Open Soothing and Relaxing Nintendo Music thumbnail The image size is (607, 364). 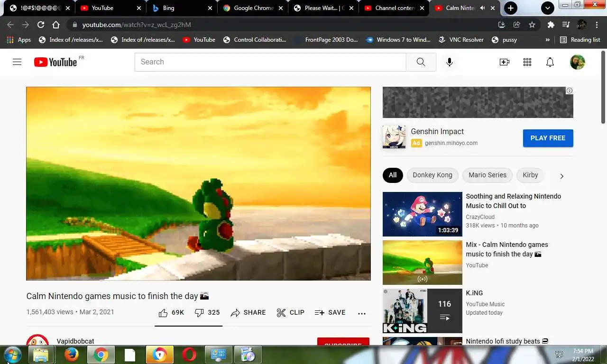[x=422, y=214]
